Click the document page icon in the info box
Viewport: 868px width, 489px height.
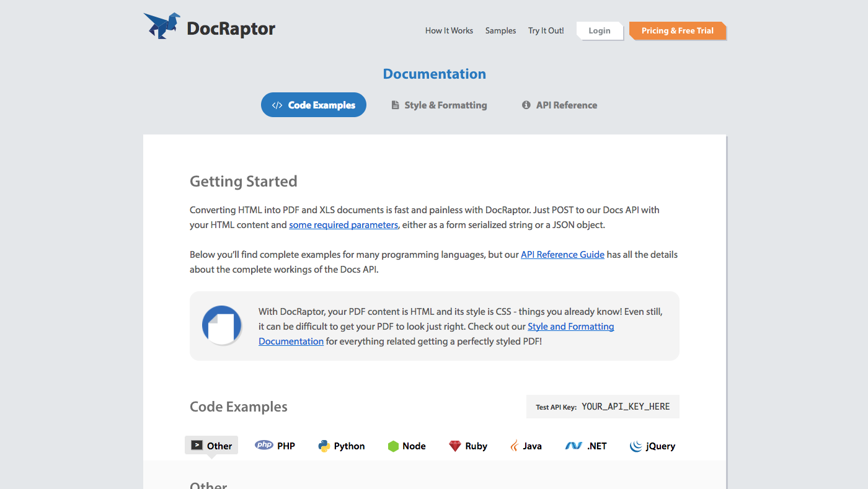[221, 325]
